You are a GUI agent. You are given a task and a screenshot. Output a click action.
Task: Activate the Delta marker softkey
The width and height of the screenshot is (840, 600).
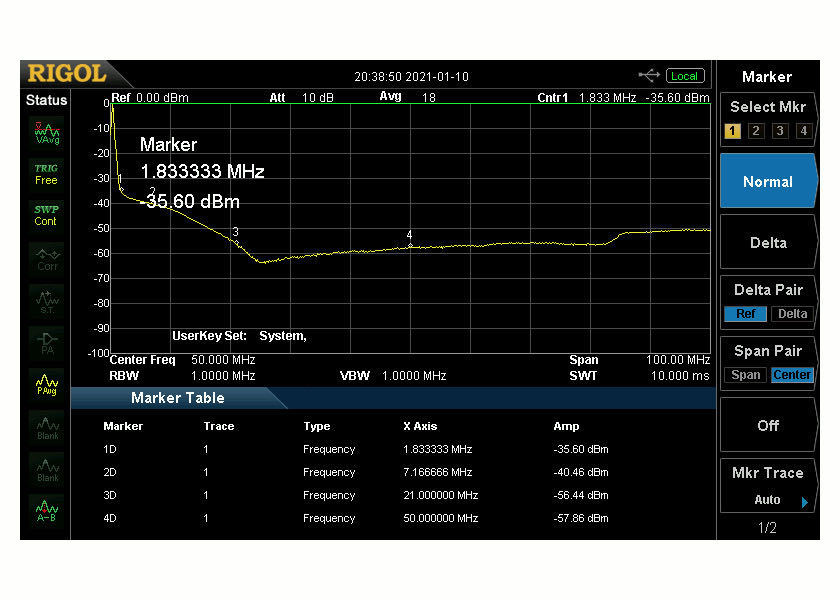point(768,242)
